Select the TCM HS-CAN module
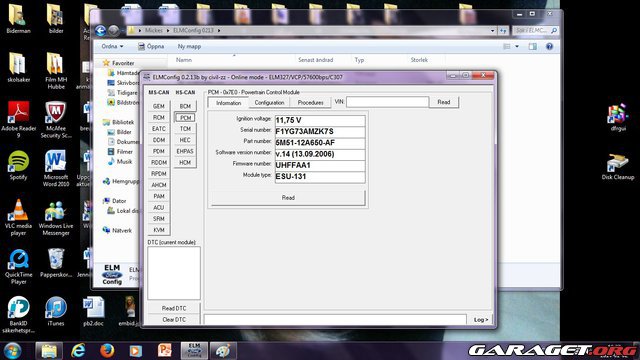The width and height of the screenshot is (640, 360). (185, 129)
